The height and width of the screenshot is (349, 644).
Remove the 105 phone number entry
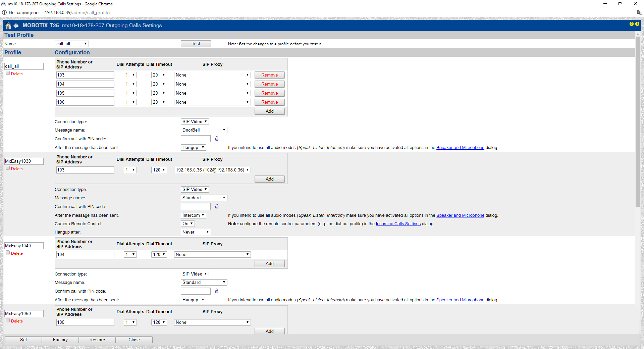click(x=269, y=93)
